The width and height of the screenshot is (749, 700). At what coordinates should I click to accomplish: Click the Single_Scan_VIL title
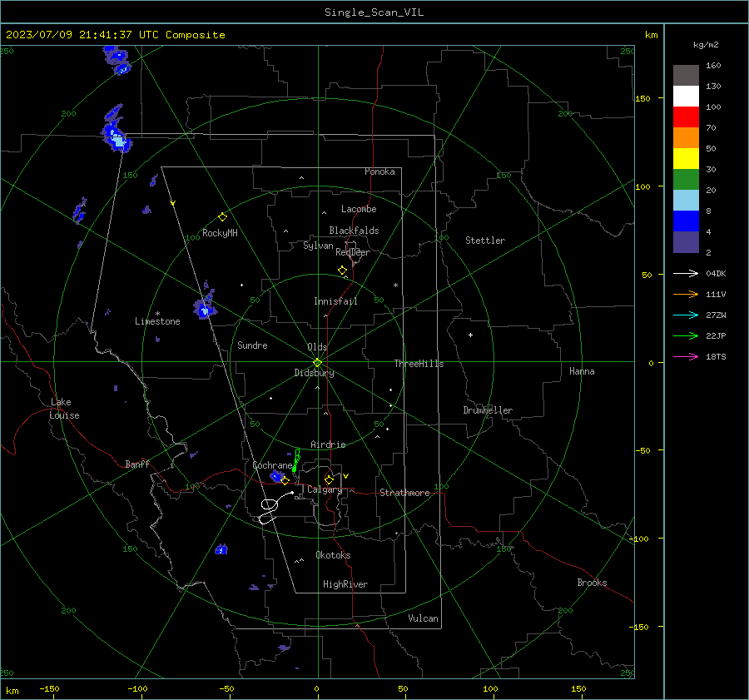[374, 12]
